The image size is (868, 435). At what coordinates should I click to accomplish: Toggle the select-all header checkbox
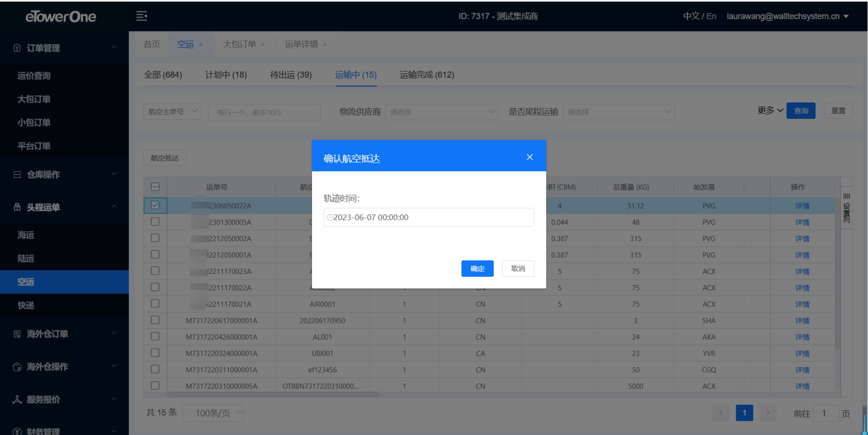[155, 187]
